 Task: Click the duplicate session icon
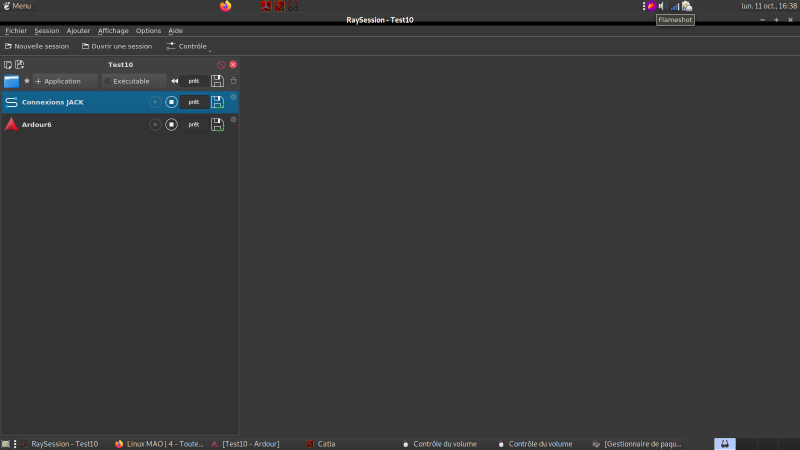[8, 65]
